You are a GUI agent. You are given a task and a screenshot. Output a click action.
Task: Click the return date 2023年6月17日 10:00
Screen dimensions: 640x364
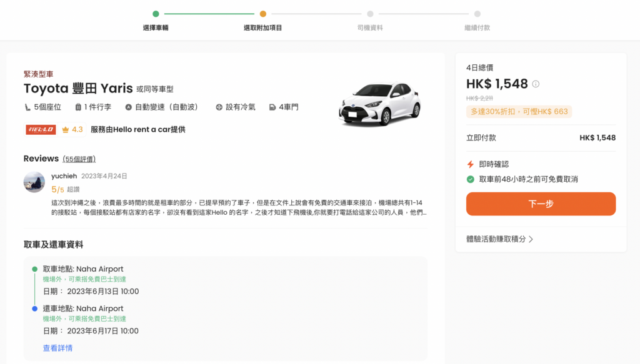pyautogui.click(x=103, y=331)
